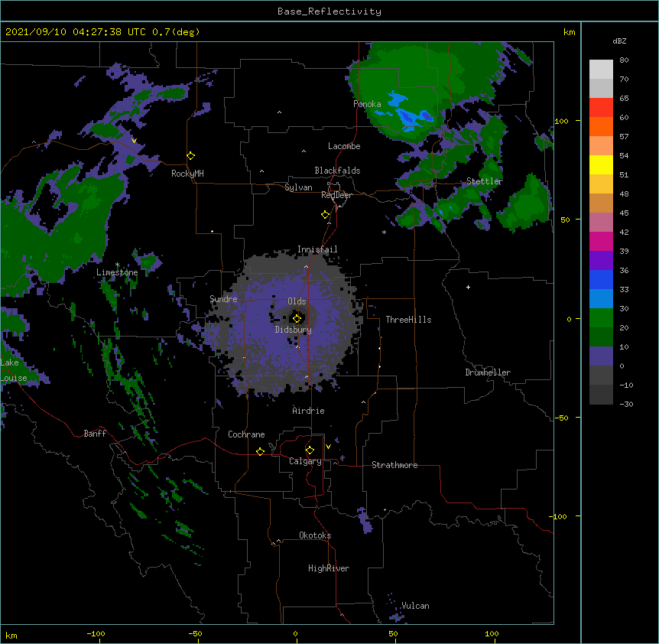Image resolution: width=659 pixels, height=644 pixels.
Task: Click the yellow marker south of Cochrane
Action: tap(260, 451)
